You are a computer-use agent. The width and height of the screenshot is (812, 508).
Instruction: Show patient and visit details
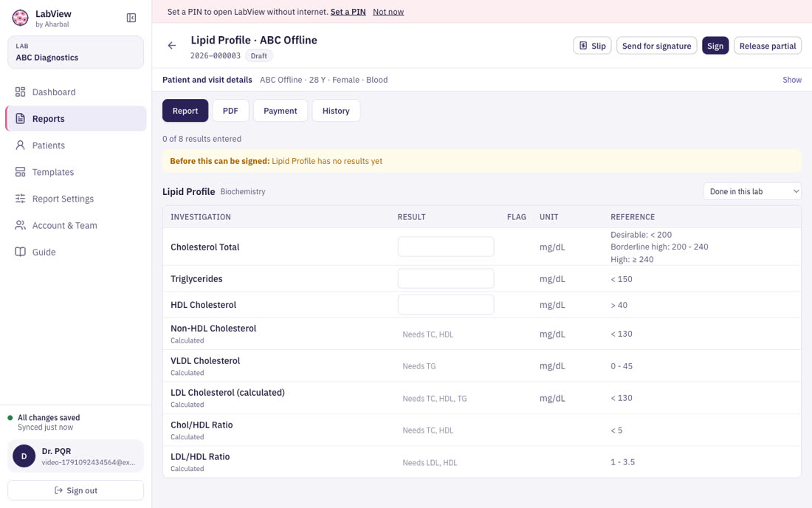coord(792,80)
